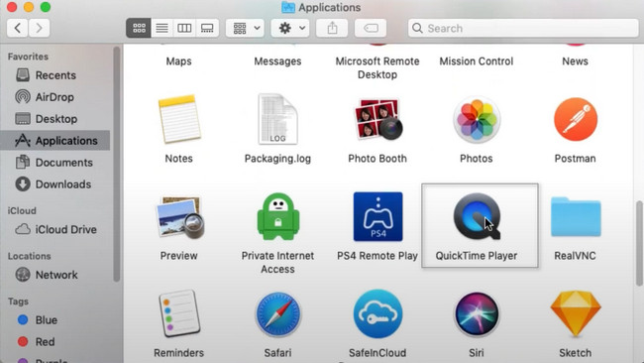
Task: Open Downloads in the sidebar
Action: pyautogui.click(x=55, y=184)
